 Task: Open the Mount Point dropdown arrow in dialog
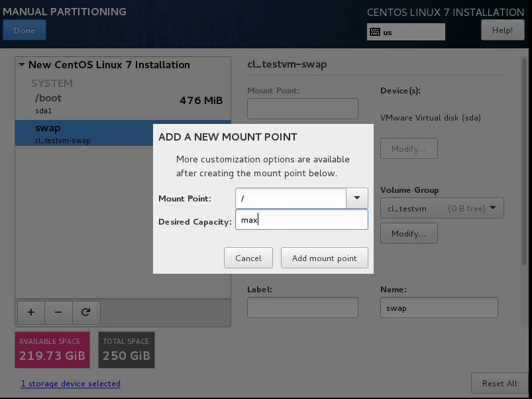pos(357,198)
